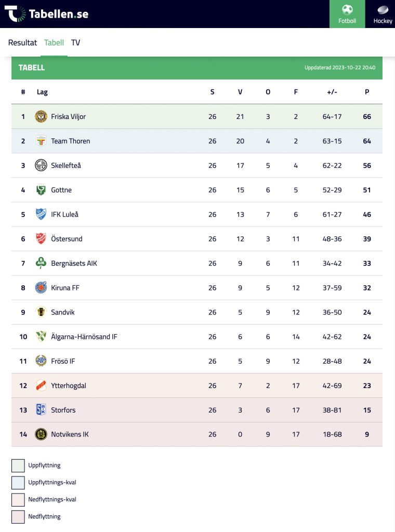Click the P points column header
The height and width of the screenshot is (532, 395).
(367, 91)
